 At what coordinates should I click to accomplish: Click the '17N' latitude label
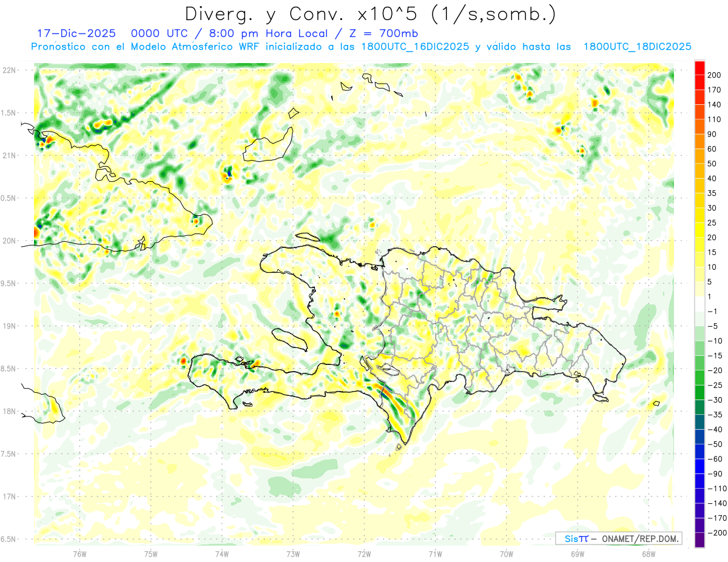[9, 497]
